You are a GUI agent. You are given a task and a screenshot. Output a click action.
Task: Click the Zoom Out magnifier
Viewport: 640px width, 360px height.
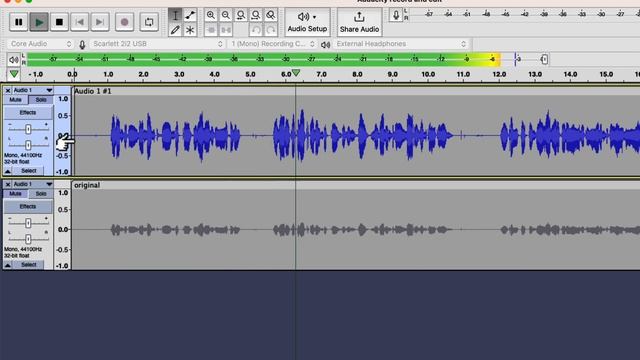click(x=226, y=16)
